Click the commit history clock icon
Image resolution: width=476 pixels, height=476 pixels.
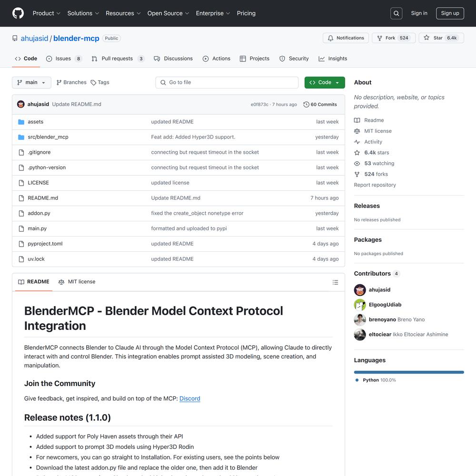click(306, 105)
